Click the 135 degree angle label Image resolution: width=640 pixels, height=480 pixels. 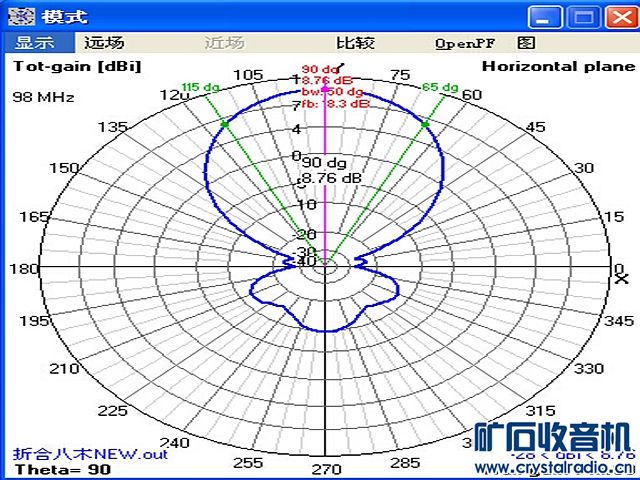[112, 127]
